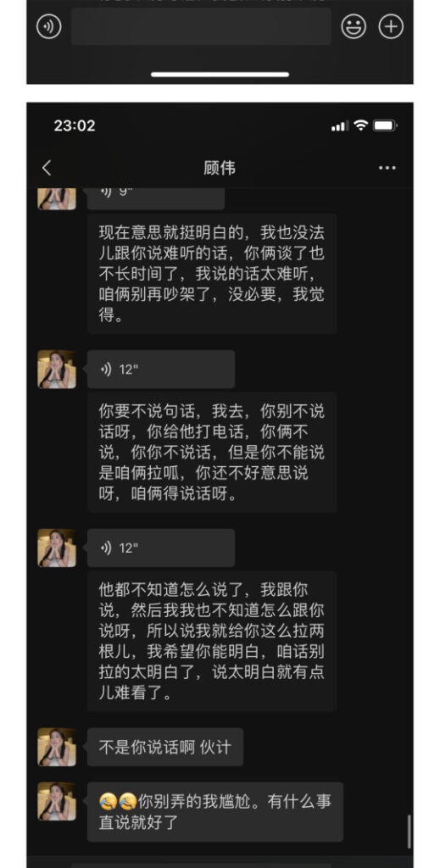Open the three-dot chat options menu
Viewport: 440px width, 868px height.
(x=387, y=169)
